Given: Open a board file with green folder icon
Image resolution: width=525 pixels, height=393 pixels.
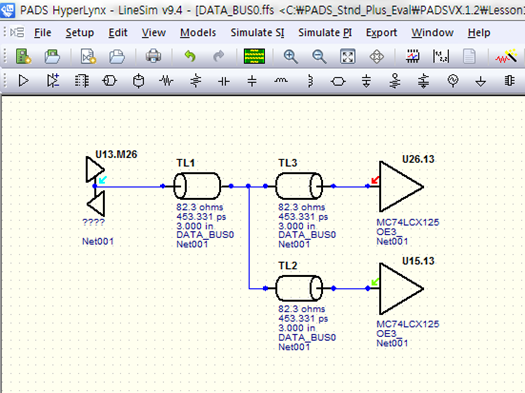Looking at the screenshot, I should [52, 56].
